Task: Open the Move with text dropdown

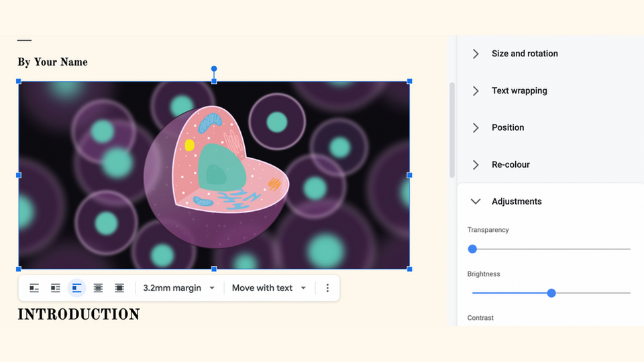Action: tap(269, 288)
